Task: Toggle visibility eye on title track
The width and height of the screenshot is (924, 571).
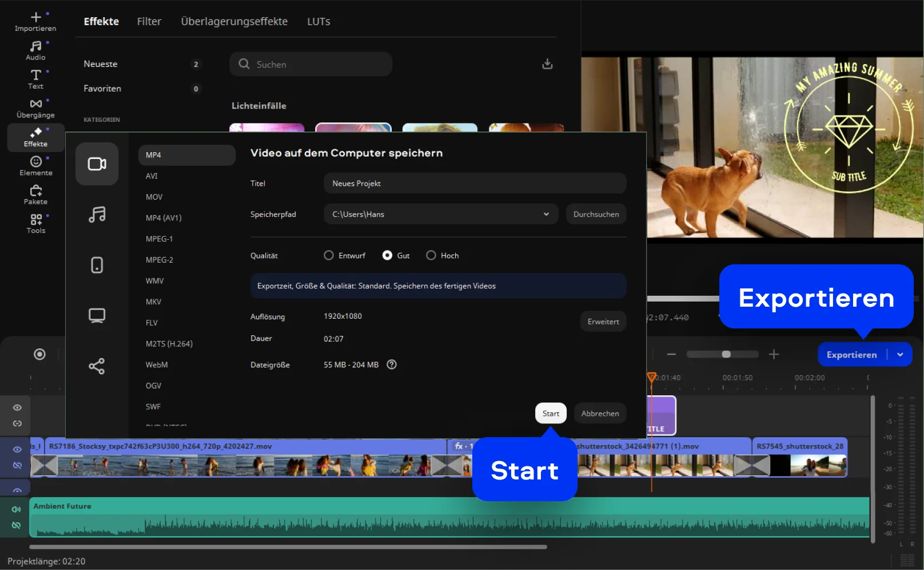Action: point(17,408)
